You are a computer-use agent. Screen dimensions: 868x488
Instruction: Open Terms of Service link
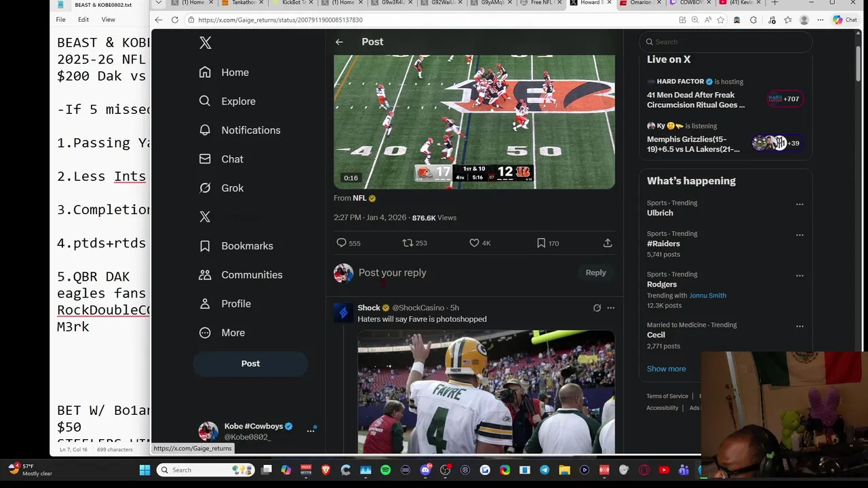click(667, 396)
